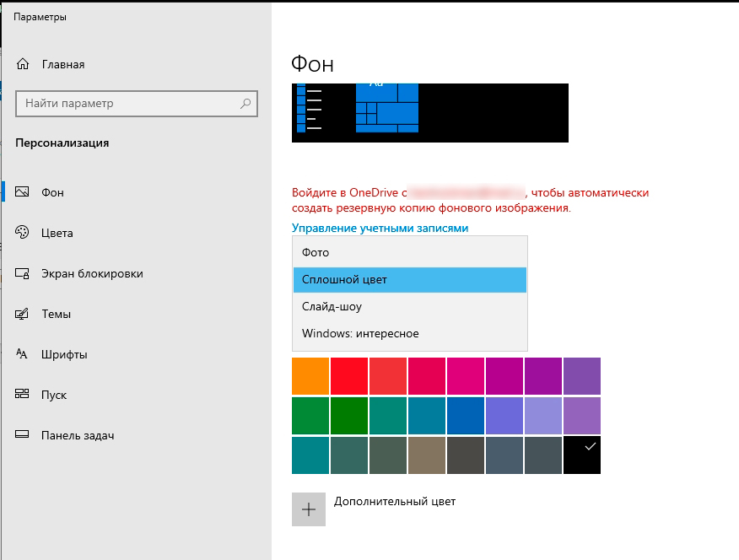Click Дополнительный цвет label
The width and height of the screenshot is (739, 560).
coord(395,502)
